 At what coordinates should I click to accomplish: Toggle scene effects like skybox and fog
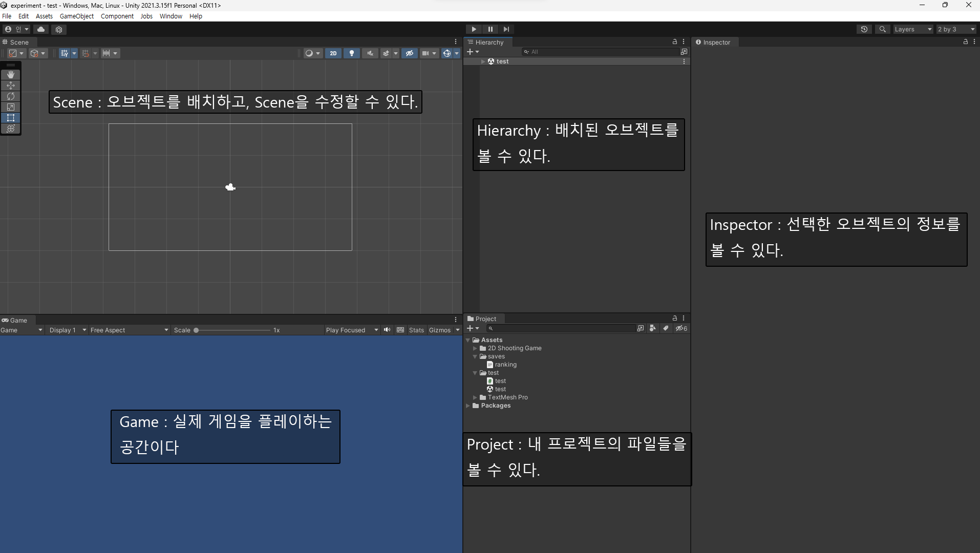386,53
